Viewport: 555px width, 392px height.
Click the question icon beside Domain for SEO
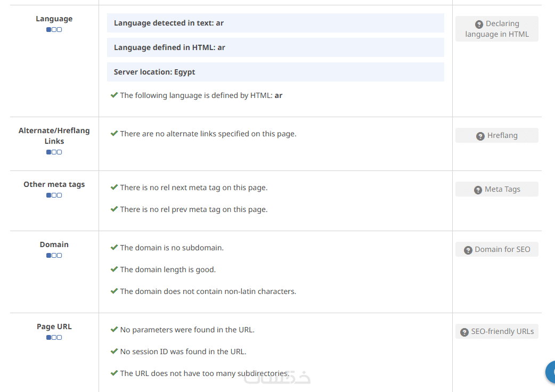(x=468, y=250)
